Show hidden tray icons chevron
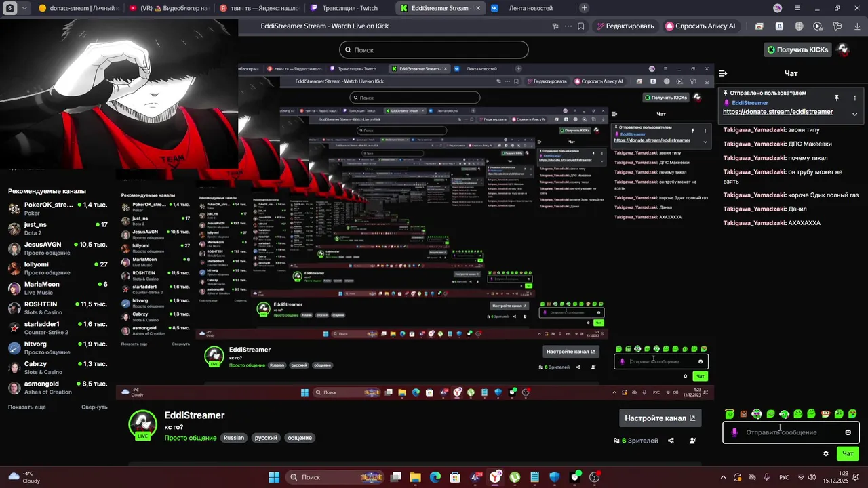 (723, 477)
